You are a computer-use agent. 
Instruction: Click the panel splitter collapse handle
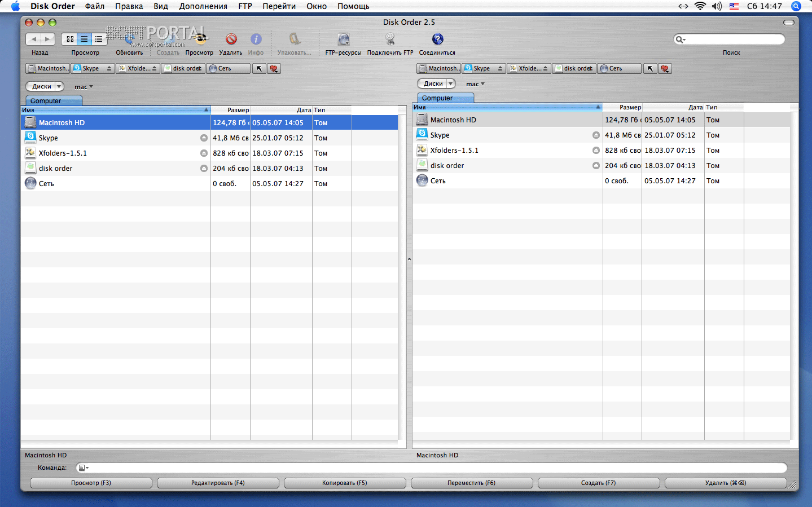(409, 259)
